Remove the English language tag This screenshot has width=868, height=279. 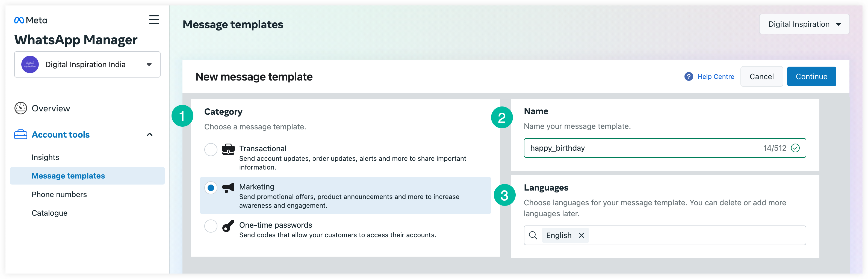pyautogui.click(x=581, y=235)
